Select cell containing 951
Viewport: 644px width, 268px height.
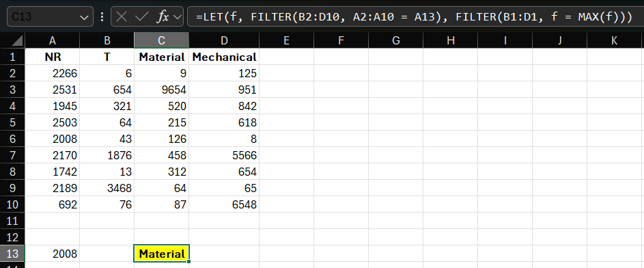(x=224, y=90)
